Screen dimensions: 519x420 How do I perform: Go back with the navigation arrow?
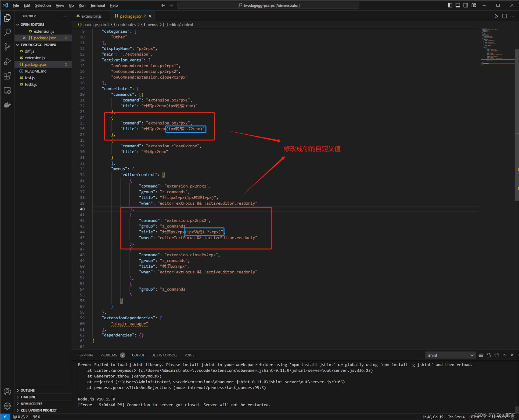[163, 5]
